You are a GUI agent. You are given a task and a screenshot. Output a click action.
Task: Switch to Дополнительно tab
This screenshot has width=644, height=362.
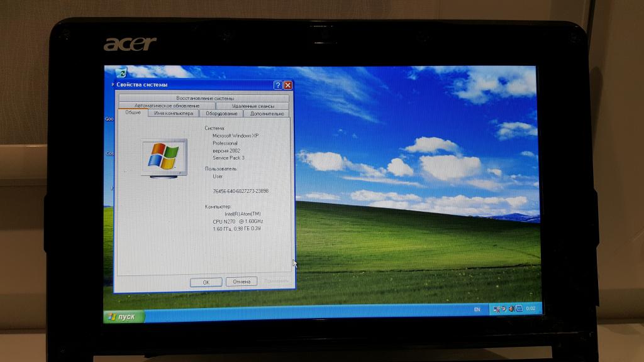[x=267, y=114]
